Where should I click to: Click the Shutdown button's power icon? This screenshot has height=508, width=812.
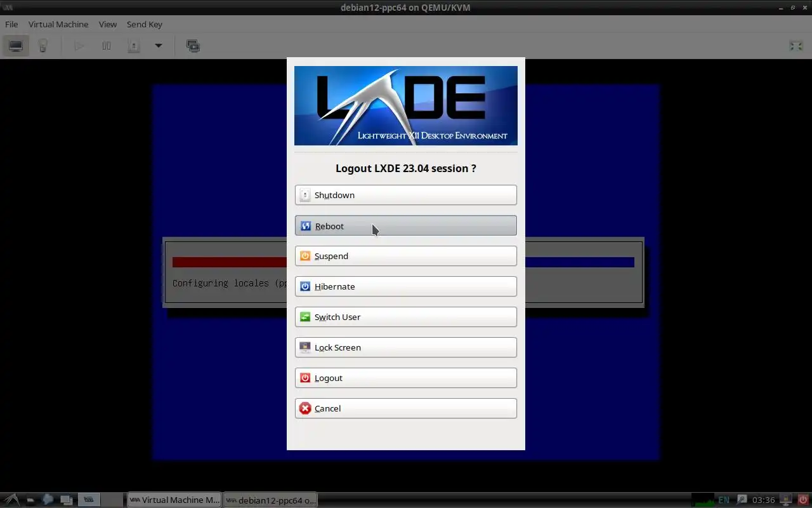pyautogui.click(x=305, y=195)
